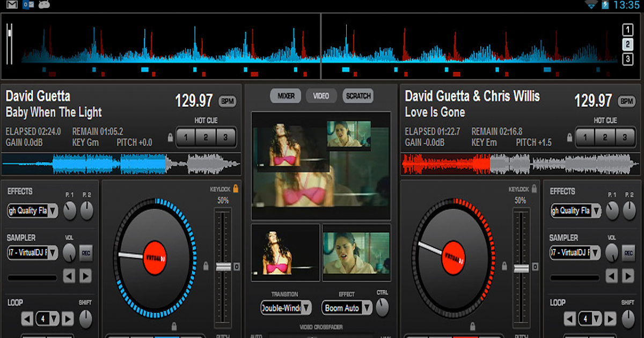The height and width of the screenshot is (338, 644).
Task: Open right deck loop length selector
Action: 591,319
